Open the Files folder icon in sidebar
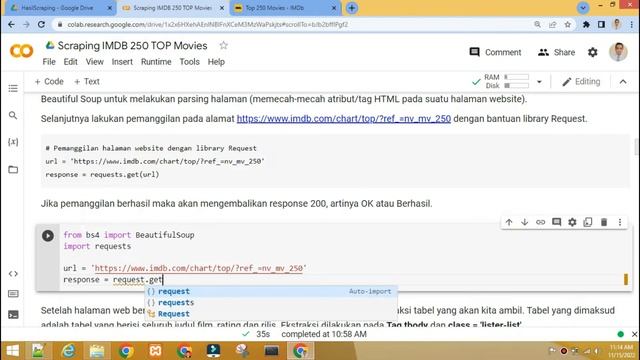640x360 pixels. click(x=13, y=169)
